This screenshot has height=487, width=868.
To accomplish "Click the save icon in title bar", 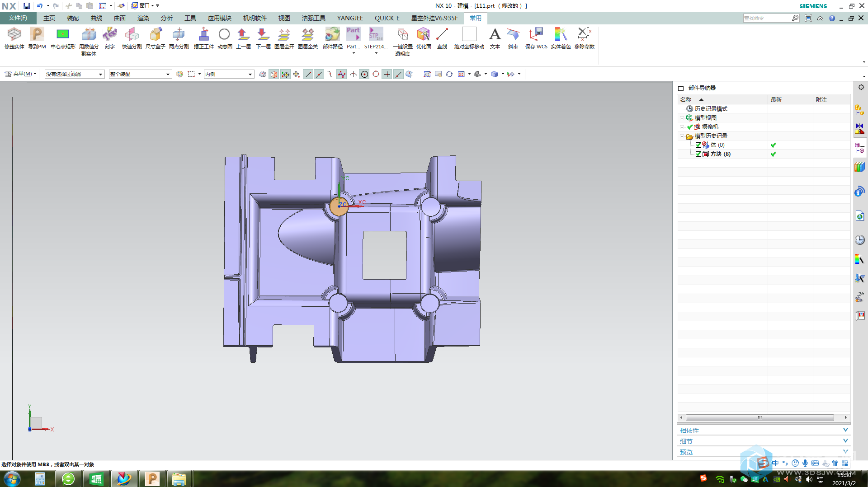I will click(27, 6).
